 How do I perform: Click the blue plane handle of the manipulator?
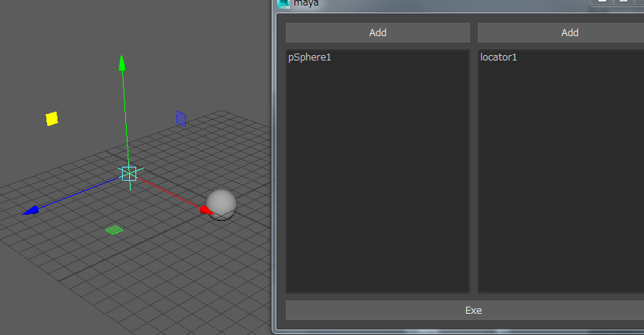click(x=181, y=119)
